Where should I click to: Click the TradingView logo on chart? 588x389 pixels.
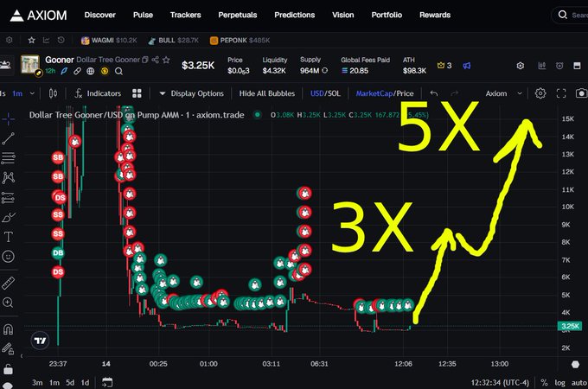40,341
